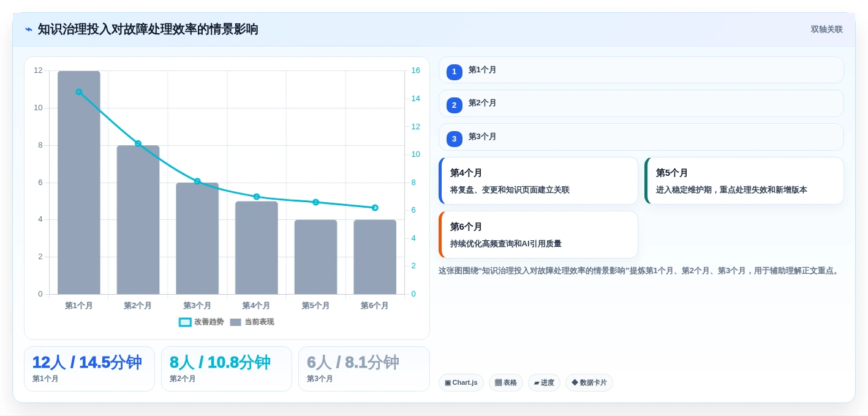Click the trend line point for 第1个月
Screen dimensions: 868x416
pyautogui.click(x=79, y=92)
